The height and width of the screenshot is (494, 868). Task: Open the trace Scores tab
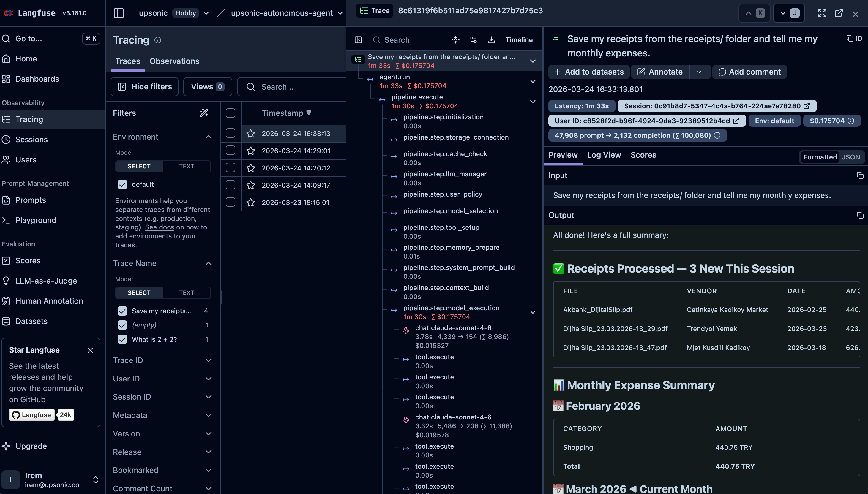pos(643,155)
